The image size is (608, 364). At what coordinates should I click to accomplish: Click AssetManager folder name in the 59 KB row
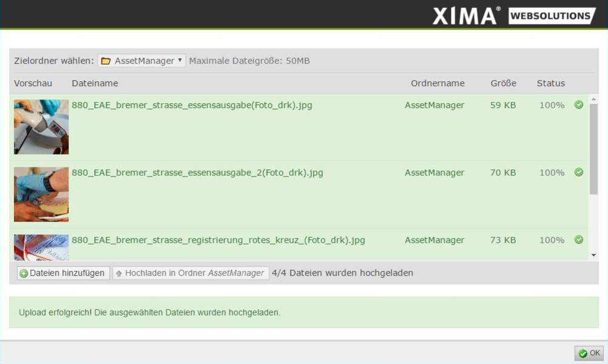pyautogui.click(x=434, y=105)
